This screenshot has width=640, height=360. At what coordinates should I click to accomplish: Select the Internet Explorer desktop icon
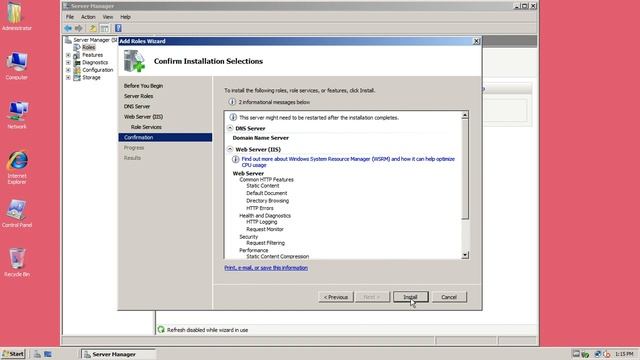pyautogui.click(x=16, y=167)
